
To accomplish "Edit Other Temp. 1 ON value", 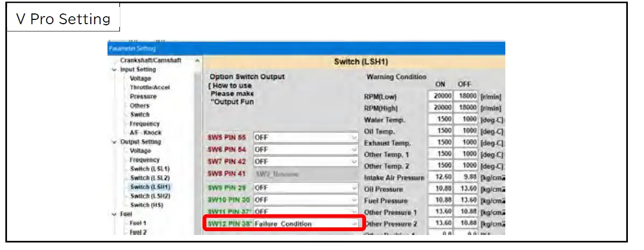I will (440, 154).
